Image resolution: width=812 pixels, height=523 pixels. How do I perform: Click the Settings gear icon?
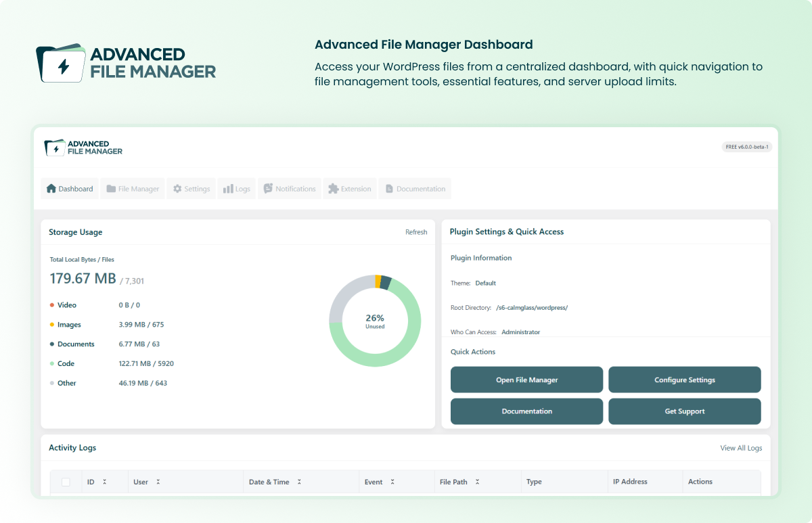click(x=177, y=189)
